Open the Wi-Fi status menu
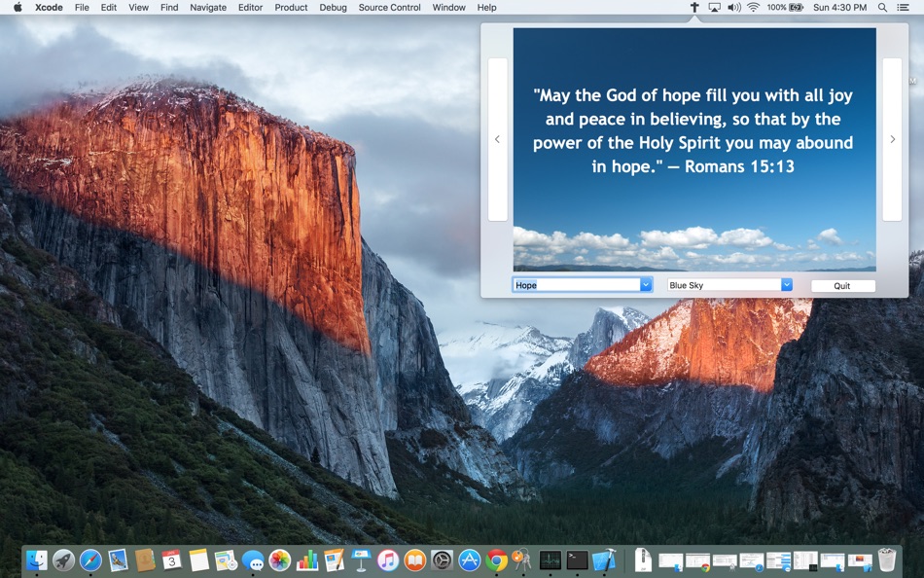924x578 pixels. tap(753, 7)
